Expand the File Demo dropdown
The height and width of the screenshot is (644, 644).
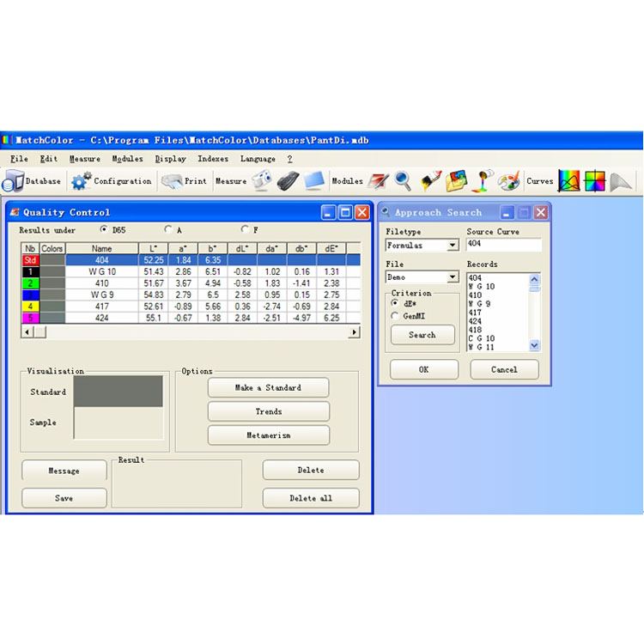[x=453, y=277]
